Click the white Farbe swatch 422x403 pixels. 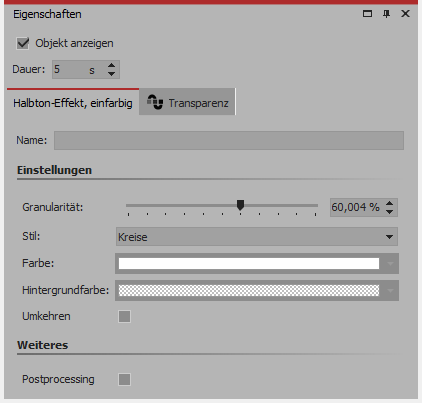[249, 263]
